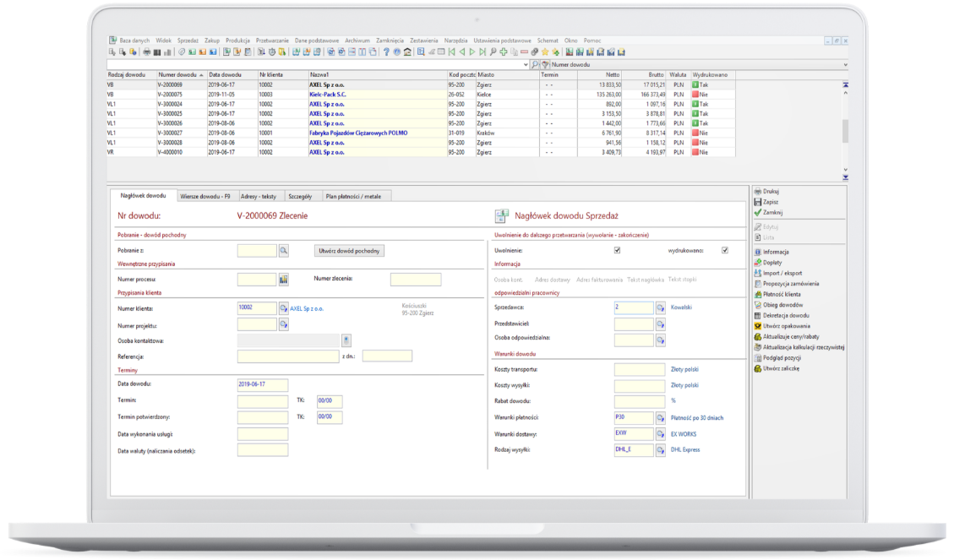The width and height of the screenshot is (954, 560).
Task: Open the Zestawienia menu
Action: 424,41
